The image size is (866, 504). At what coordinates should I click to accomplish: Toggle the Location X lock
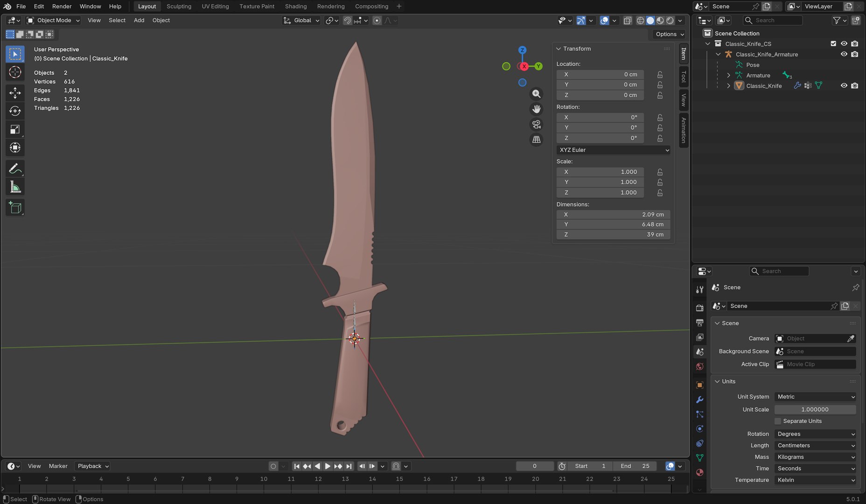click(660, 75)
